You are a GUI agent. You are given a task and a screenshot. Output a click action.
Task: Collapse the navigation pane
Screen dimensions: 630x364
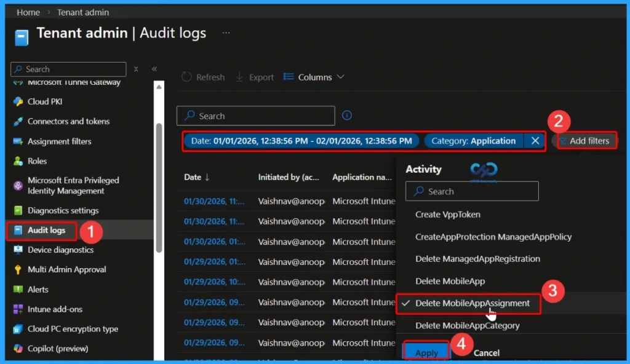tap(156, 69)
